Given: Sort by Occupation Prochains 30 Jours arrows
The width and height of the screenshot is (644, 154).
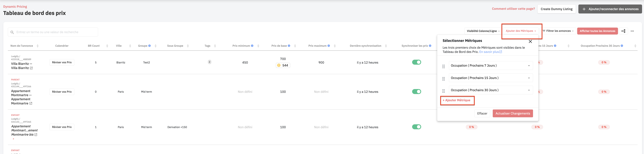Looking at the screenshot, I should (x=635, y=46).
